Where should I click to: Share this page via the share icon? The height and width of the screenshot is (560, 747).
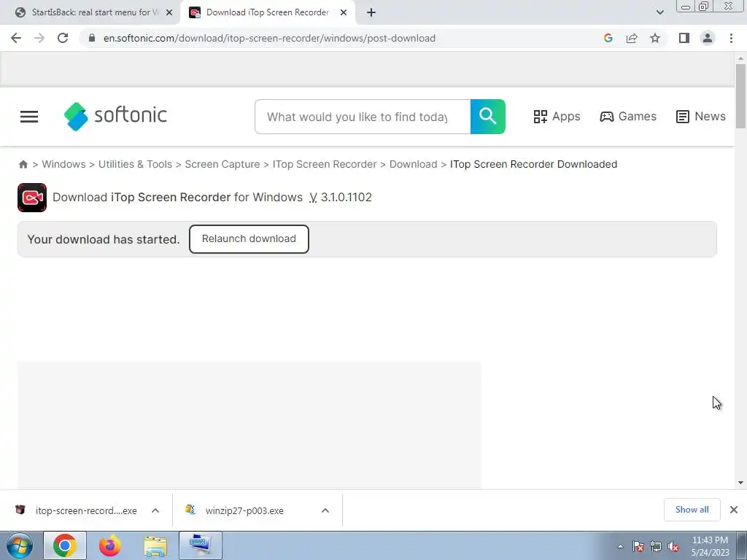tap(632, 38)
